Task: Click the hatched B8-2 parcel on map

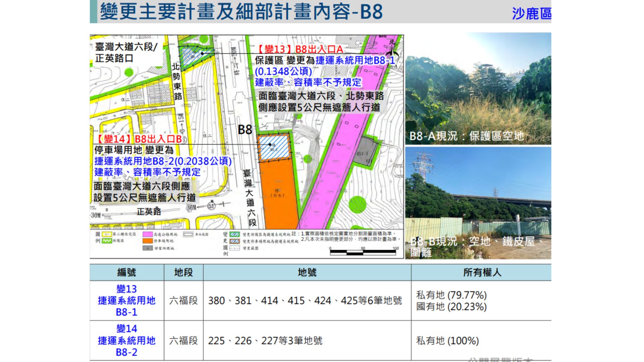Action: click(274, 148)
